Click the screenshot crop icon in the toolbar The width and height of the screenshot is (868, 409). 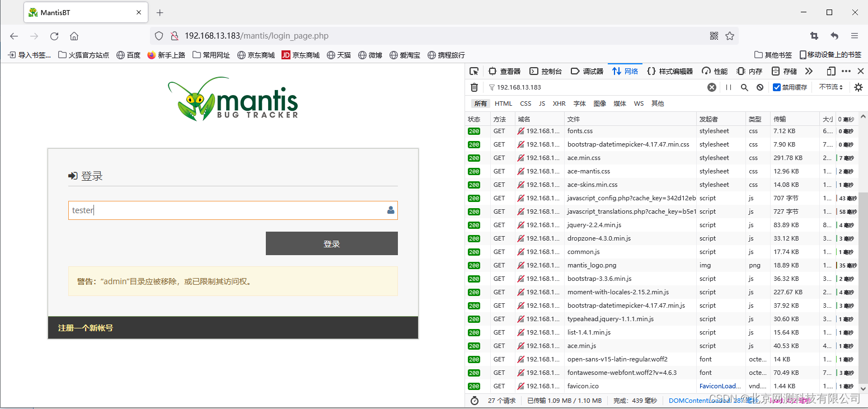click(814, 36)
